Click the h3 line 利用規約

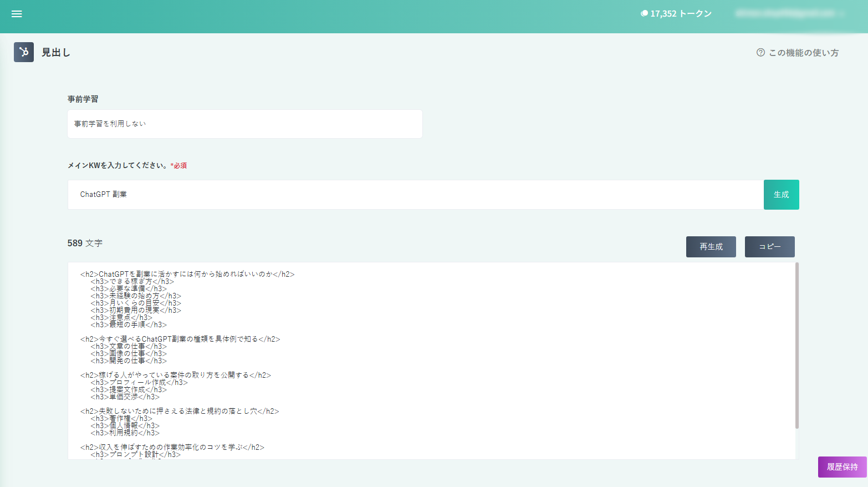(x=125, y=433)
